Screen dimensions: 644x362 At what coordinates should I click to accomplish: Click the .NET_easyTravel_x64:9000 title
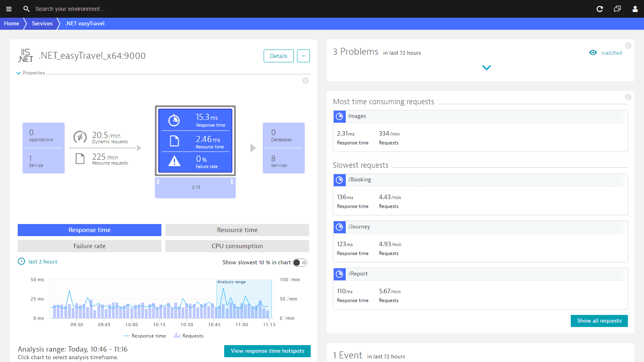tap(92, 56)
